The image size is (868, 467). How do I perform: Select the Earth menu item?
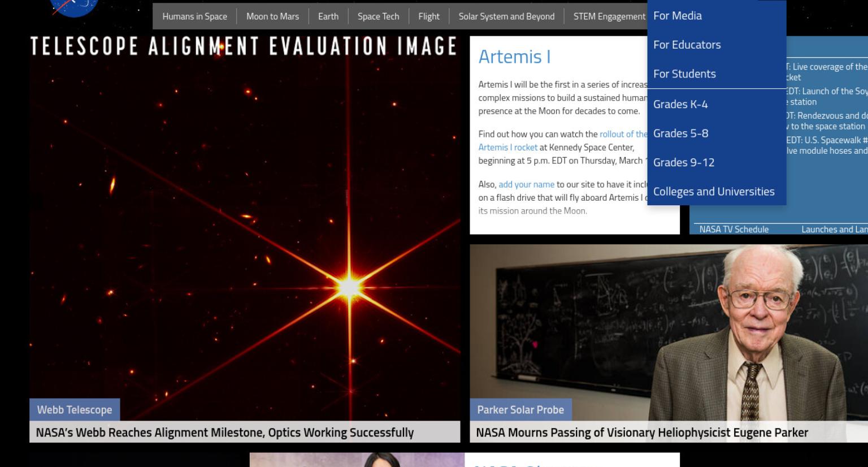click(x=328, y=16)
